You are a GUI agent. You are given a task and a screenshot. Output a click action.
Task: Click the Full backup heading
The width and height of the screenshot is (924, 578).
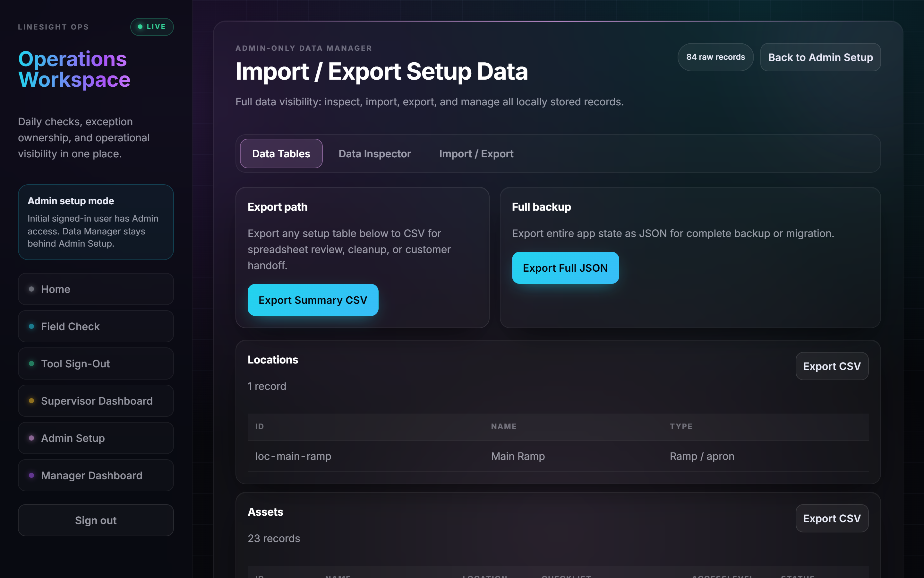[x=541, y=207]
